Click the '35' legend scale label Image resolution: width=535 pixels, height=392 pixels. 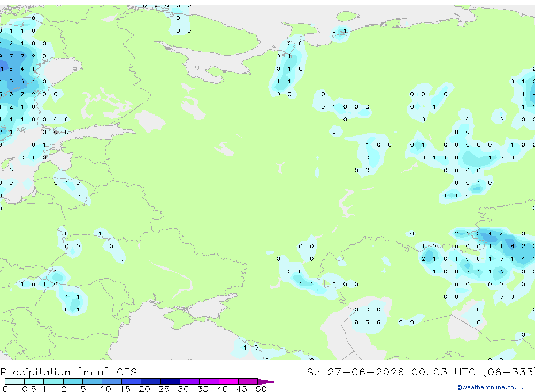[x=203, y=389]
